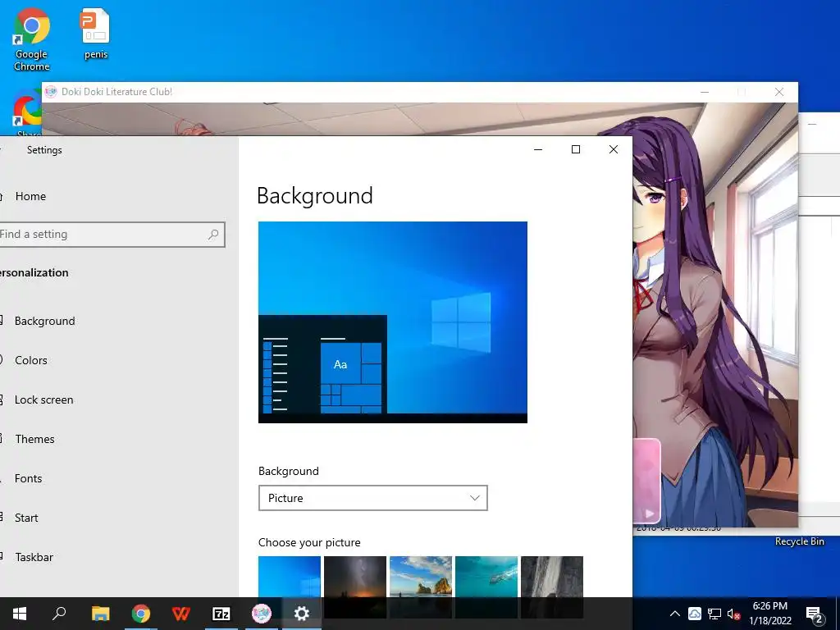Screen dimensions: 840x630
Task: Expand the Background Picture dropdown
Action: point(373,498)
